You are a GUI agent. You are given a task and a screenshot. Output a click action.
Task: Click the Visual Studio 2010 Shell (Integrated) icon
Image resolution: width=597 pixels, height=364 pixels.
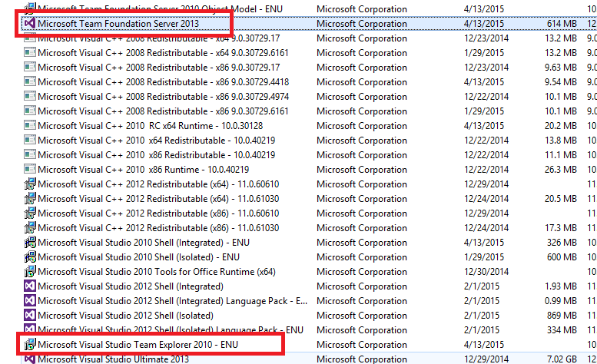tap(30, 243)
